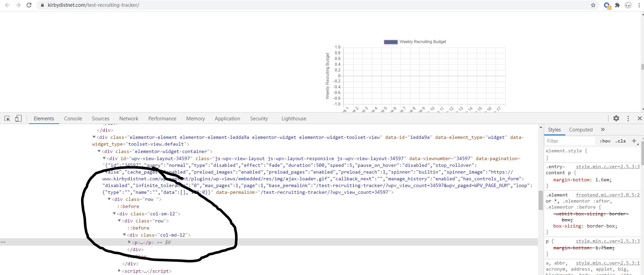Click the Weekly Recruiting Budget legend label
Screen dimensions: 644x275
pos(422,42)
